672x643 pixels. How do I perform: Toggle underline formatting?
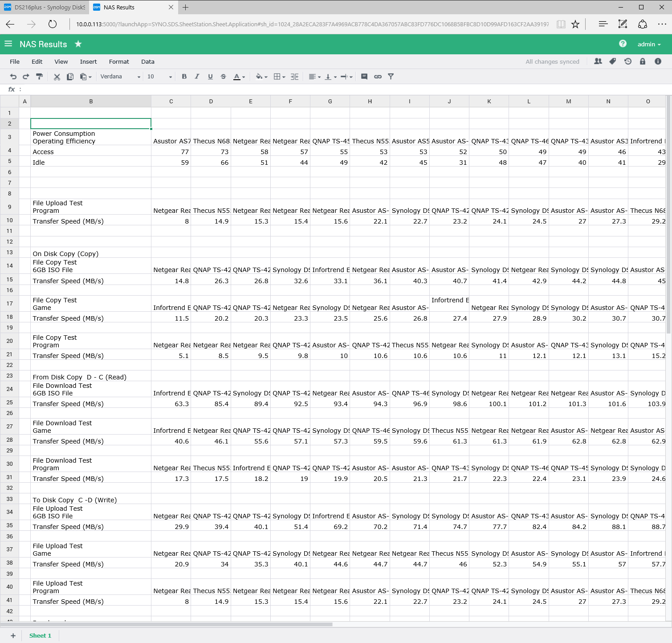point(210,77)
